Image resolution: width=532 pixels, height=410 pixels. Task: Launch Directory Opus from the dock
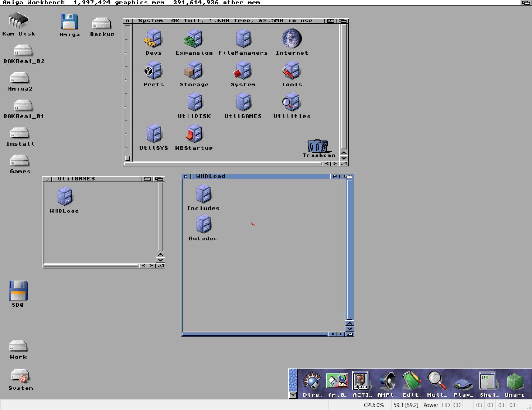tap(312, 381)
